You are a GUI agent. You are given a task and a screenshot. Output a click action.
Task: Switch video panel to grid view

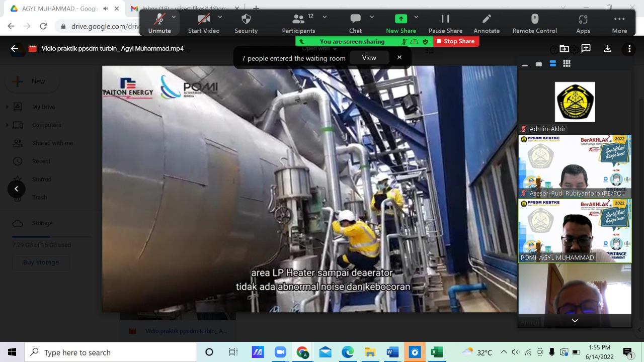click(567, 64)
